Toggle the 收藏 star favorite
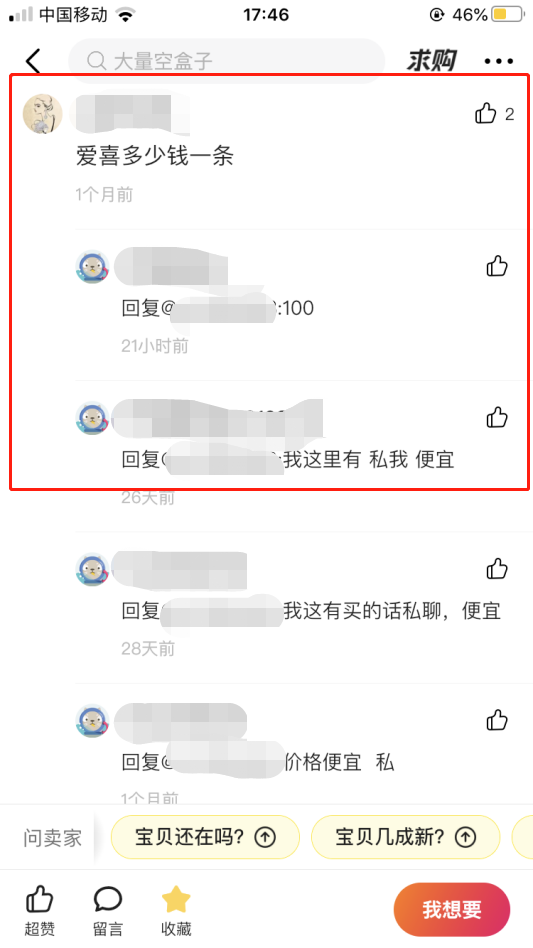Image resolution: width=533 pixels, height=948 pixels. [176, 900]
